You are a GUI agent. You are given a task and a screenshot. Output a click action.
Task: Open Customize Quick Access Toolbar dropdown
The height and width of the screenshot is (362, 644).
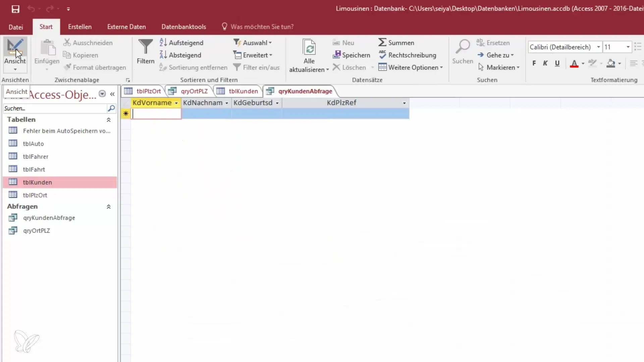click(x=68, y=9)
